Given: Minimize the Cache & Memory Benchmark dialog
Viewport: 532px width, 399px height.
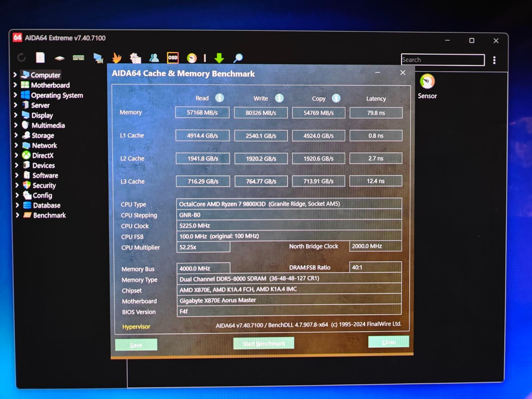Looking at the screenshot, I should pos(378,72).
